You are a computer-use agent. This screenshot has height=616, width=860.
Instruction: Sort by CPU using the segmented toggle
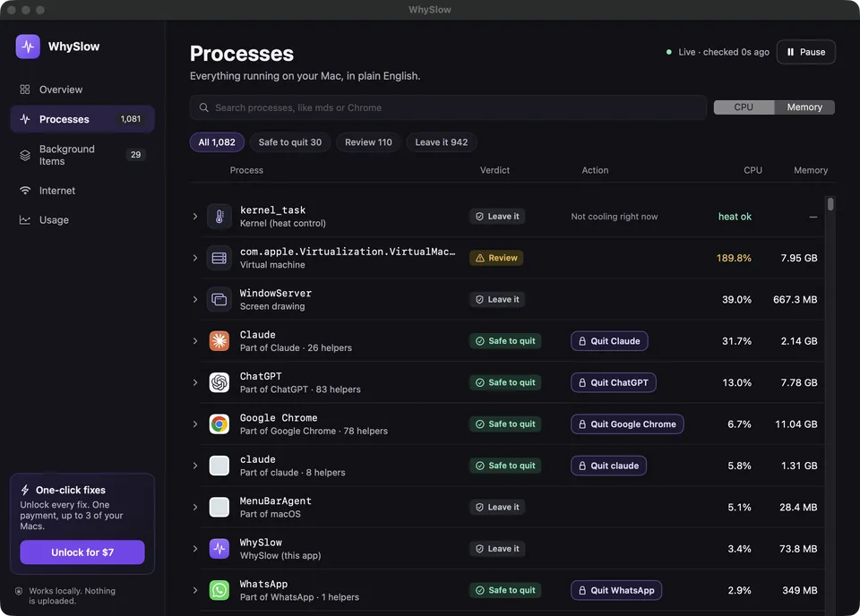[744, 107]
